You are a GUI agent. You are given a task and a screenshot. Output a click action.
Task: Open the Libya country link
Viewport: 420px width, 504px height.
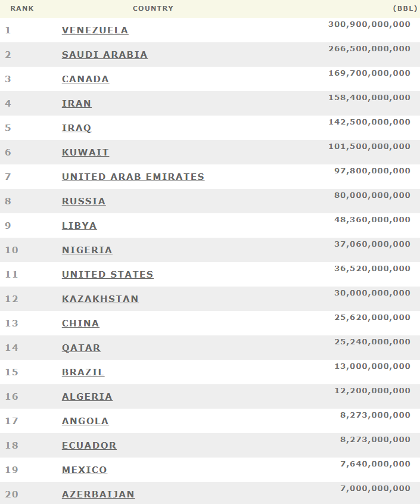79,226
